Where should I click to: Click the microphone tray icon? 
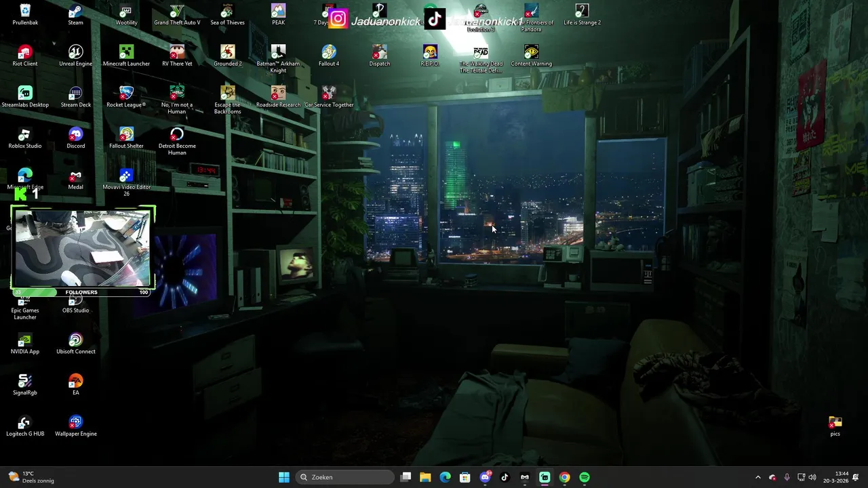pos(787,477)
